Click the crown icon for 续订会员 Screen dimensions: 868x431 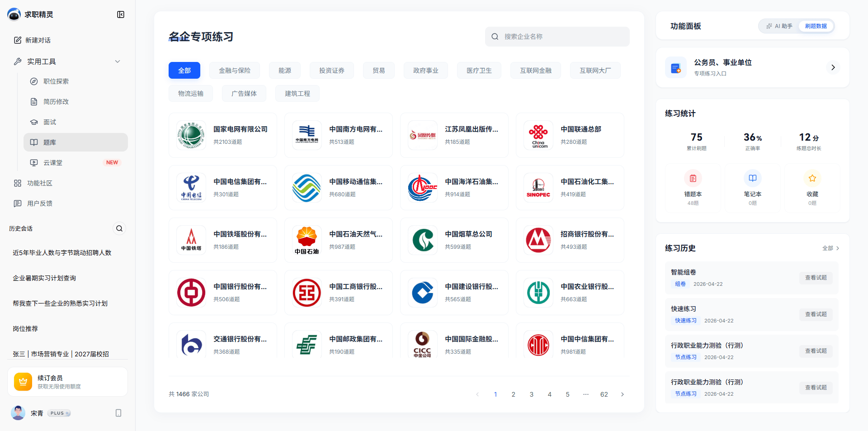[x=23, y=382]
